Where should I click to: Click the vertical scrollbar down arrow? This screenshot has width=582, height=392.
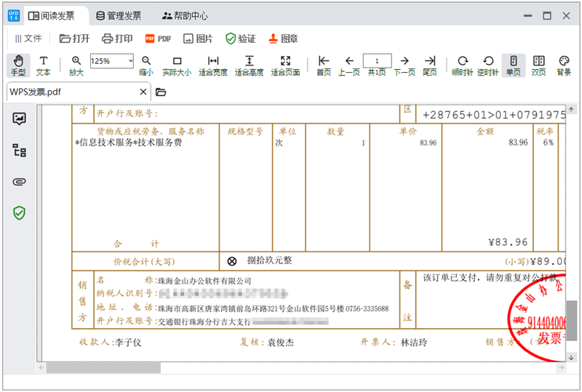point(571,358)
